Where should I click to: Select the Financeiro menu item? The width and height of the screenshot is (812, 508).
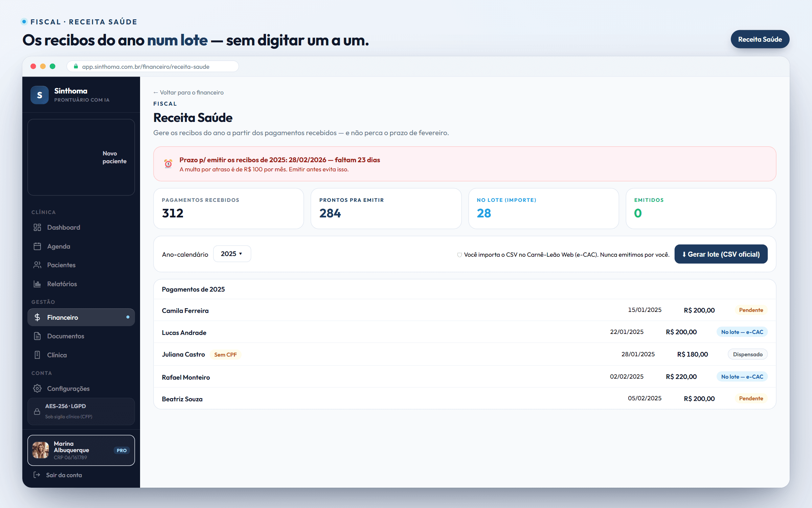tap(81, 317)
